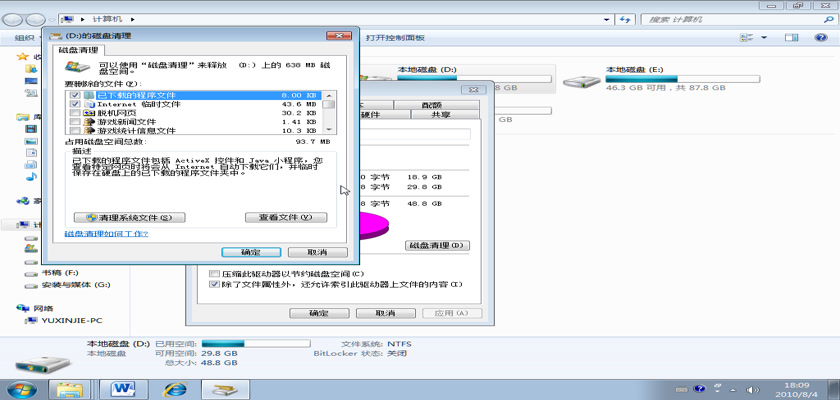Click the help question mark icon
840x400 pixels.
pos(821,37)
